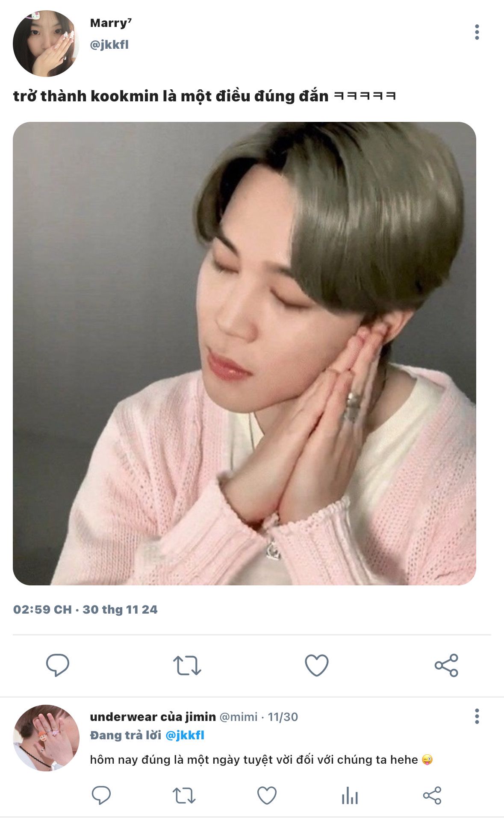Like the reply from underwear của jimin
Viewport: 504px width, 818px height.
point(267,796)
